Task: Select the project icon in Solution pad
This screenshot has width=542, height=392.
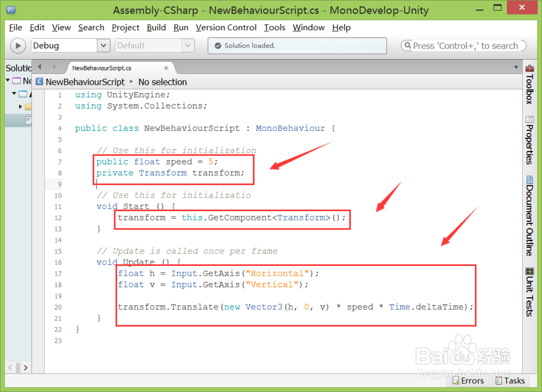Action: (x=23, y=94)
